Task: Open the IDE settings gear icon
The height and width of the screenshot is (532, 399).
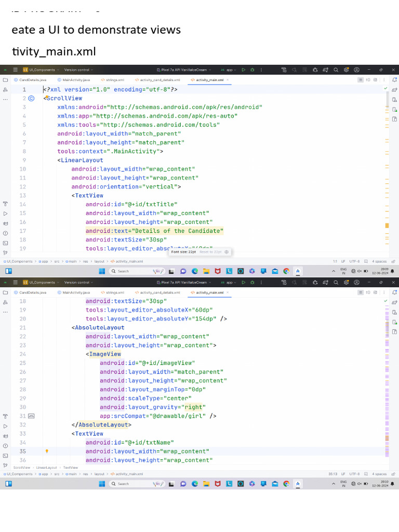Action: (347, 70)
